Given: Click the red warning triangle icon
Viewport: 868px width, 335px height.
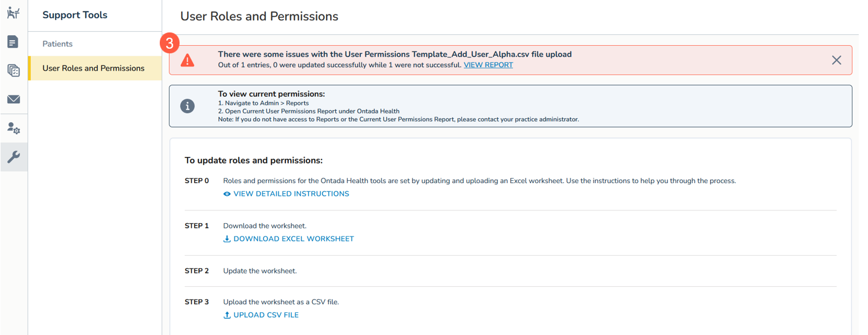Looking at the screenshot, I should [x=188, y=60].
